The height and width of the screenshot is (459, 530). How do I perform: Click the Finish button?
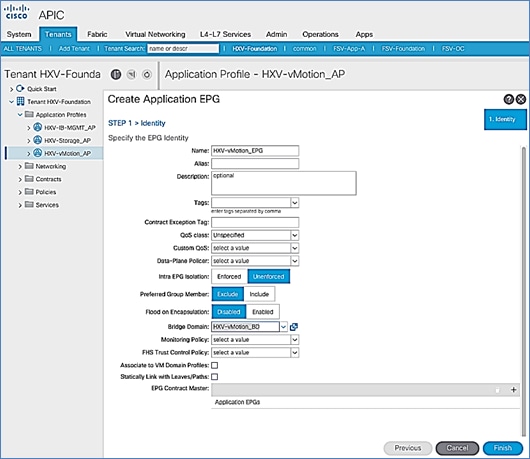(x=503, y=448)
